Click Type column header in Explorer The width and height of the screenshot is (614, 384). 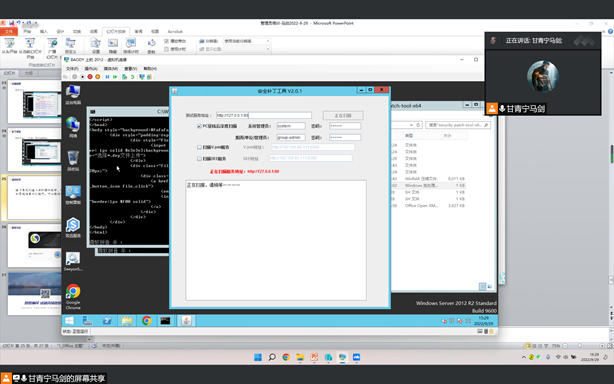[422, 136]
